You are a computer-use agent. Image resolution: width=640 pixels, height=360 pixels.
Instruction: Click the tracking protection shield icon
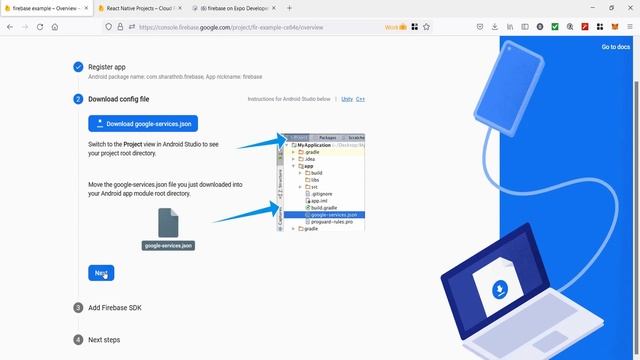(x=108, y=27)
